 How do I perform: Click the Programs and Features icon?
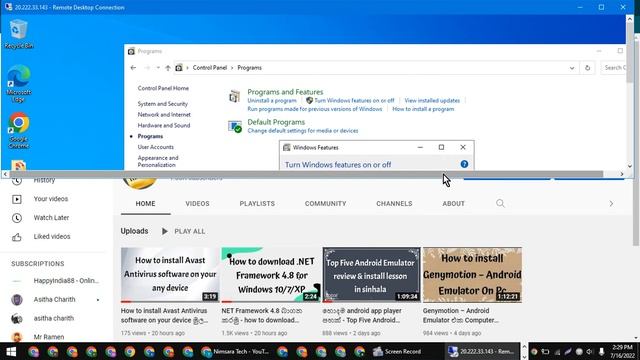[x=234, y=96]
